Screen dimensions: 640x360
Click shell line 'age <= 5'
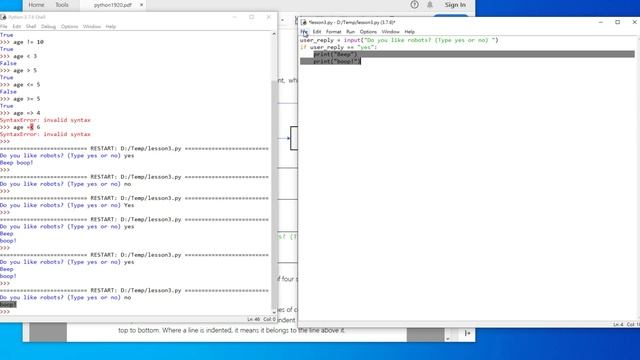(x=27, y=84)
